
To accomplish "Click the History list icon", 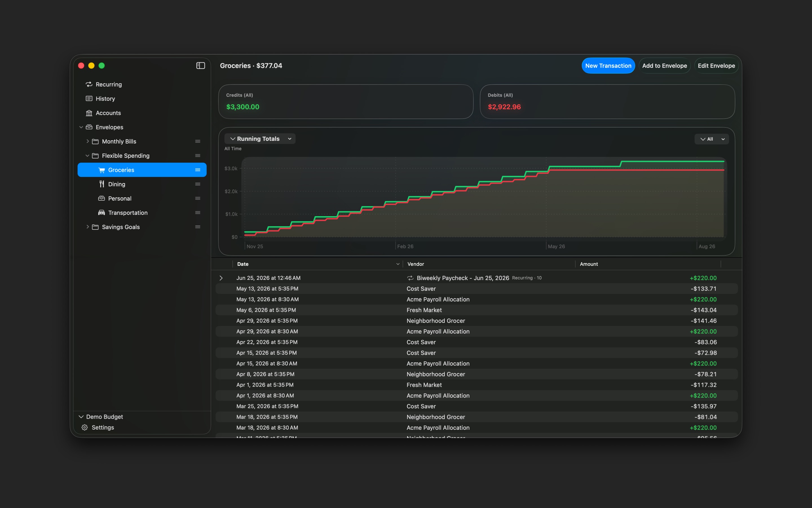I will click(x=89, y=98).
